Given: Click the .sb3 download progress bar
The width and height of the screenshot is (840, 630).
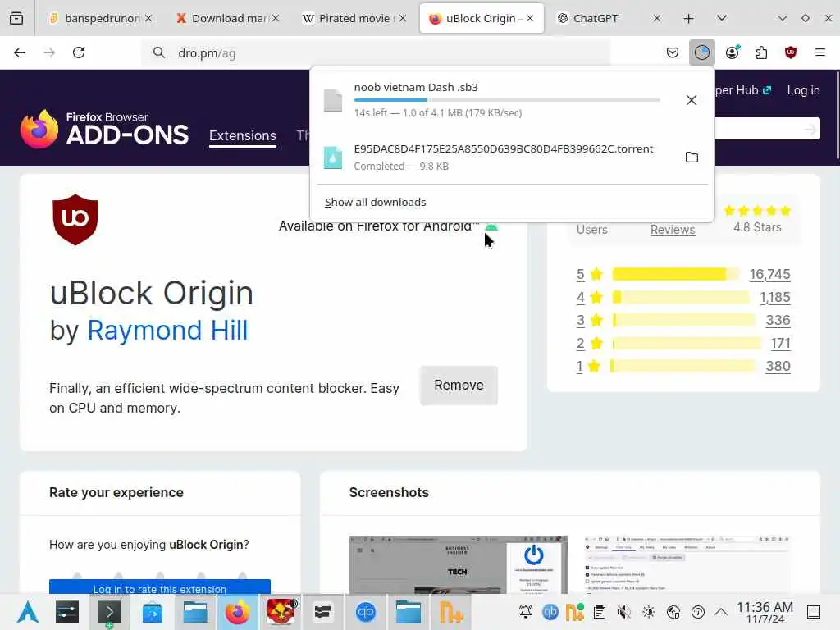Looking at the screenshot, I should point(507,100).
